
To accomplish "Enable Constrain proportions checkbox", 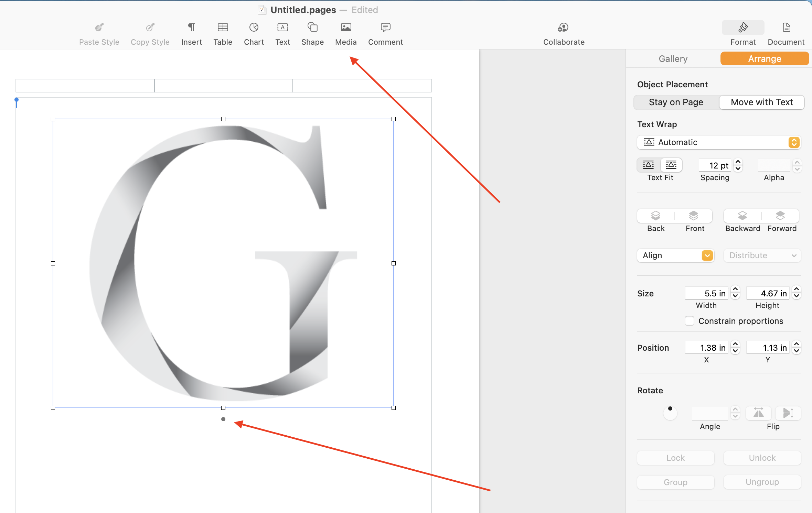I will click(x=689, y=321).
